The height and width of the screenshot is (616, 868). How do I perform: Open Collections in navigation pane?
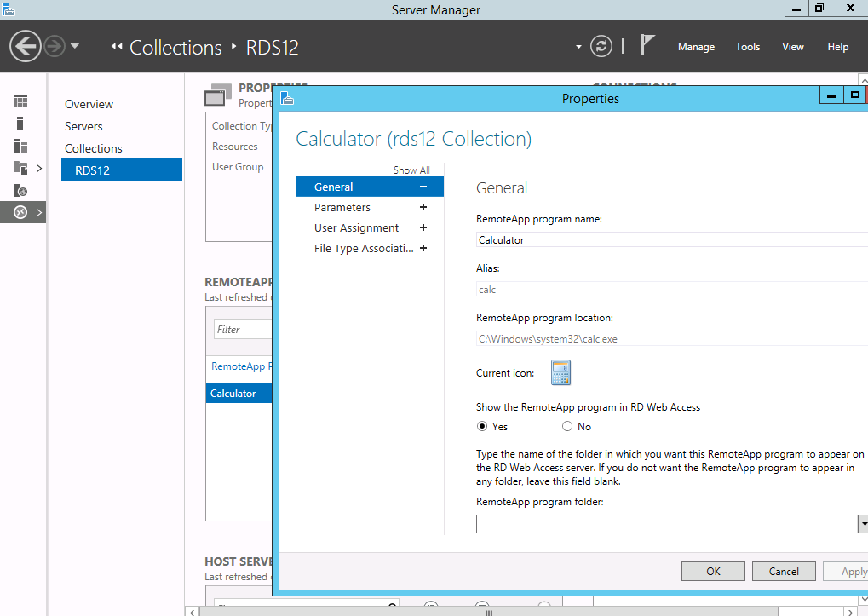tap(93, 148)
